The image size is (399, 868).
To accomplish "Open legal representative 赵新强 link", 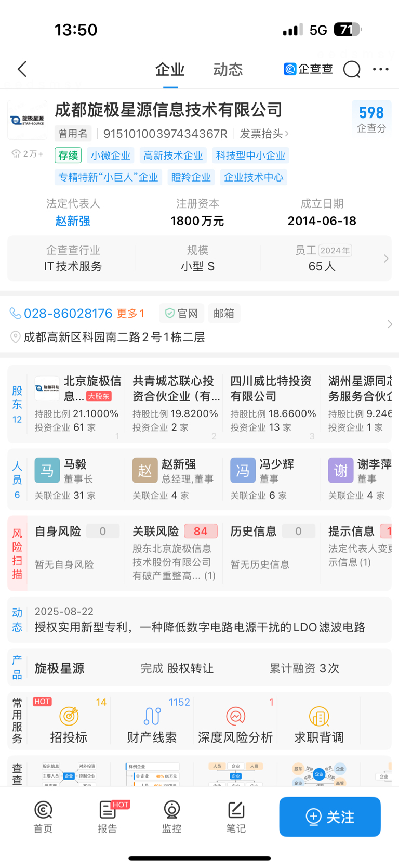I will point(73,221).
